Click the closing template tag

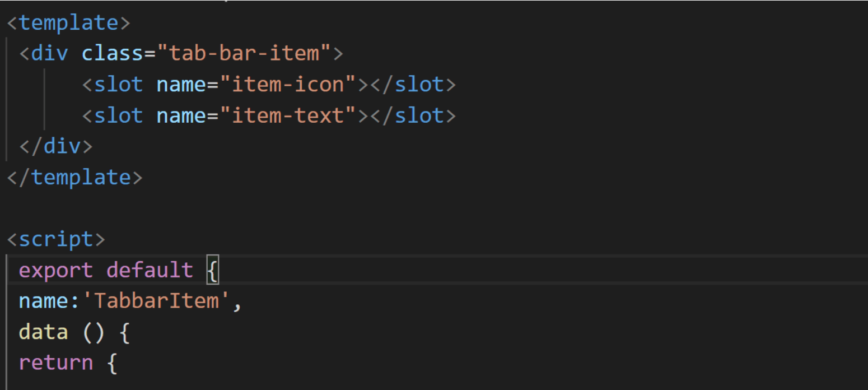tap(74, 177)
